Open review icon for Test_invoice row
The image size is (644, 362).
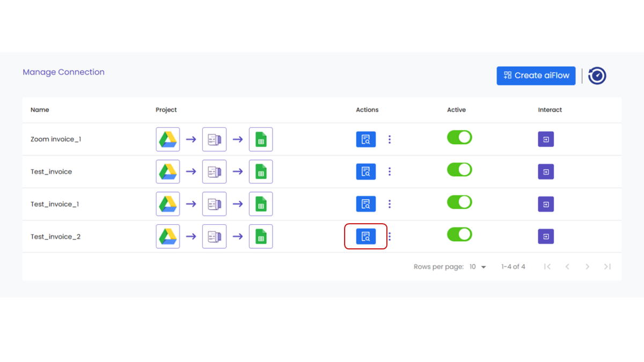coord(366,172)
